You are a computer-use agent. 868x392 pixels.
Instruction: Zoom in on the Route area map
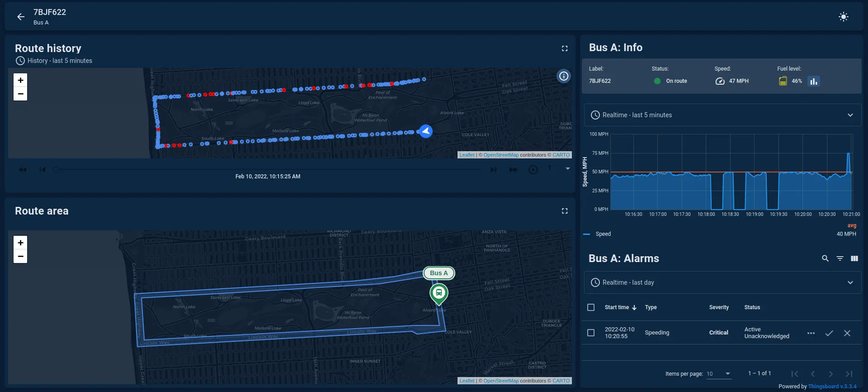tap(20, 243)
